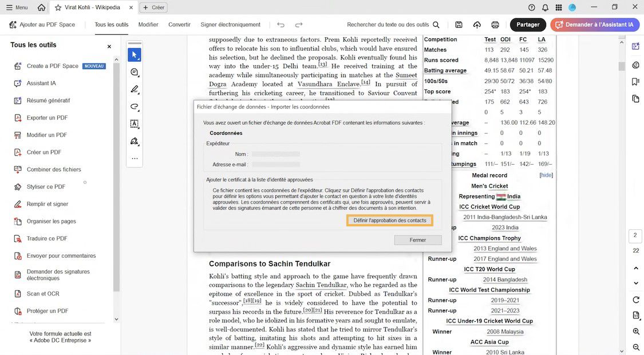644x355 pixels.
Task: Go to Acrobat home icon
Action: pos(41,7)
